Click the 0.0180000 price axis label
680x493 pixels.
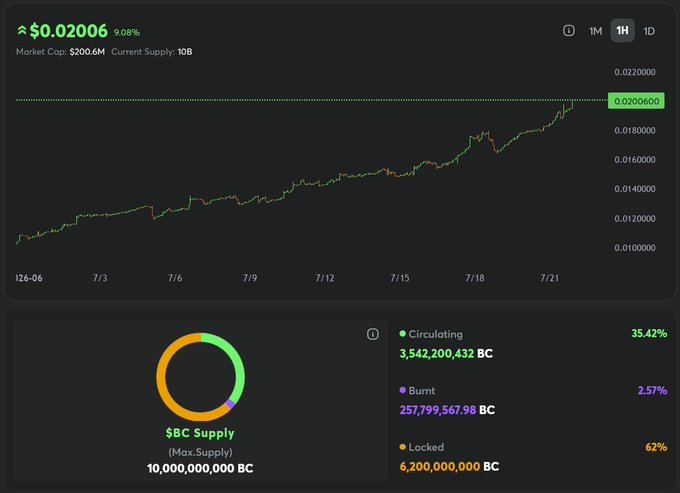pos(635,131)
